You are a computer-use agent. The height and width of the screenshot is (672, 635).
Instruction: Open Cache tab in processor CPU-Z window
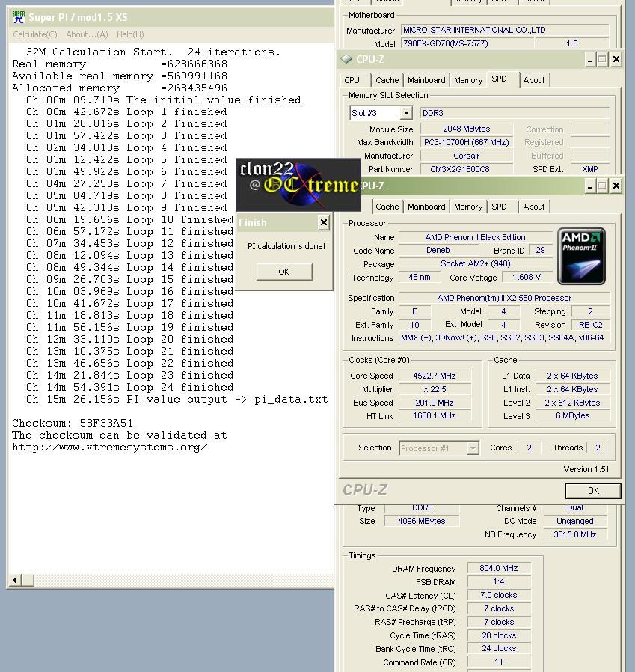coord(387,207)
